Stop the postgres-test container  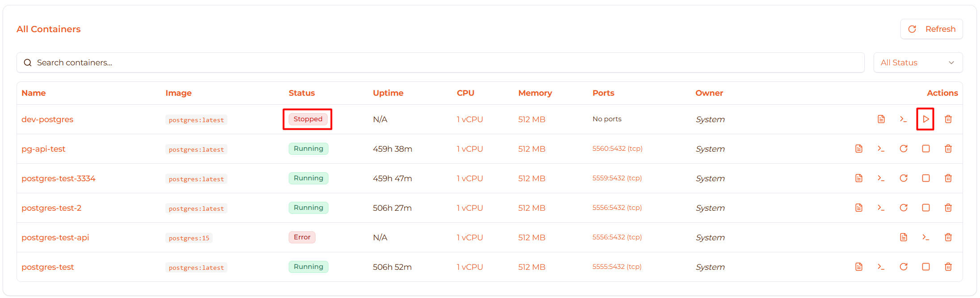(x=925, y=267)
